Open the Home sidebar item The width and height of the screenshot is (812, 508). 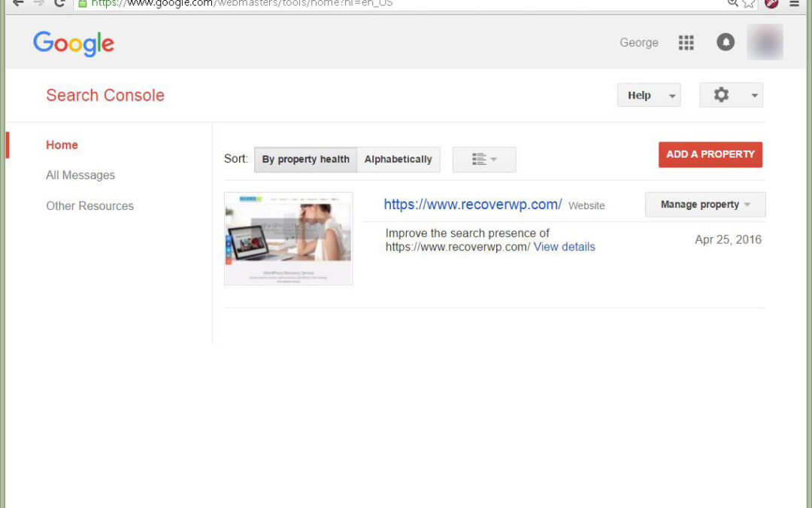(62, 145)
